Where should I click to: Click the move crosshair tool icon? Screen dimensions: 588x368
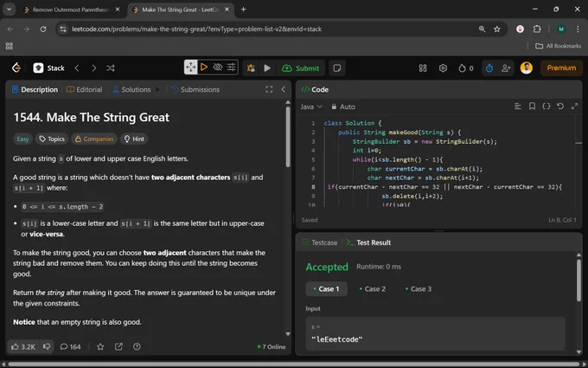point(190,68)
